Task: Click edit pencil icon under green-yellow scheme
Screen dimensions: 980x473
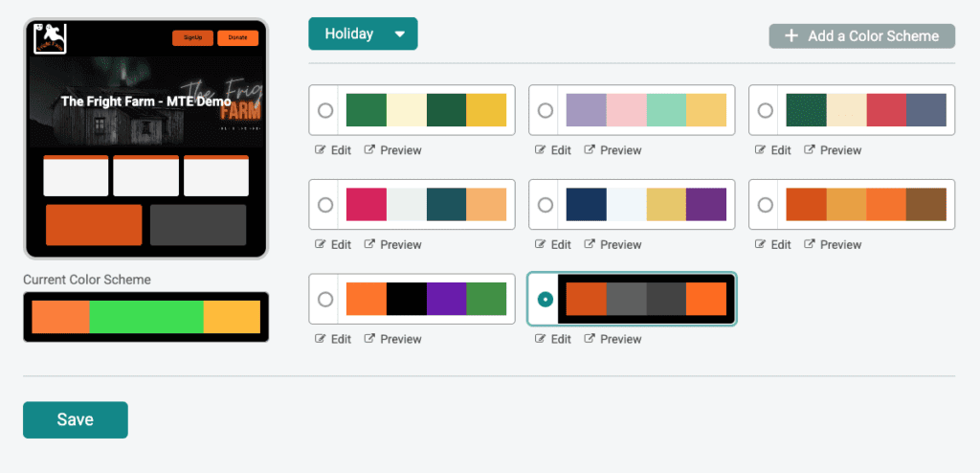Action: tap(322, 150)
